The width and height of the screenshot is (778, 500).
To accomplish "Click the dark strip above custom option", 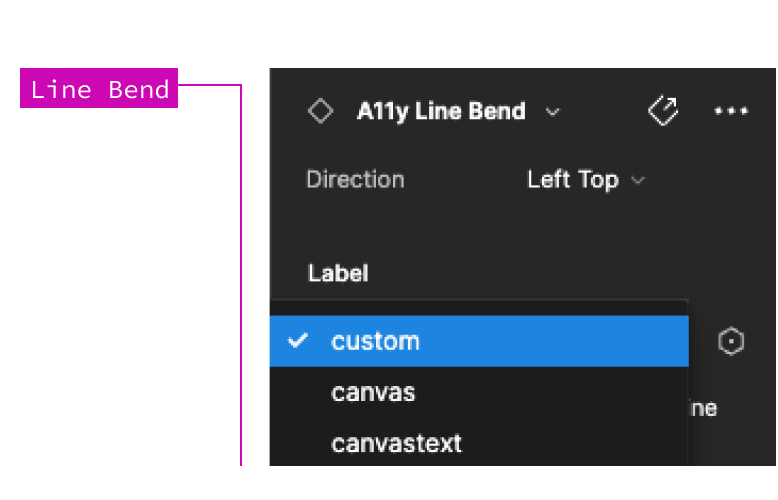I will click(479, 308).
